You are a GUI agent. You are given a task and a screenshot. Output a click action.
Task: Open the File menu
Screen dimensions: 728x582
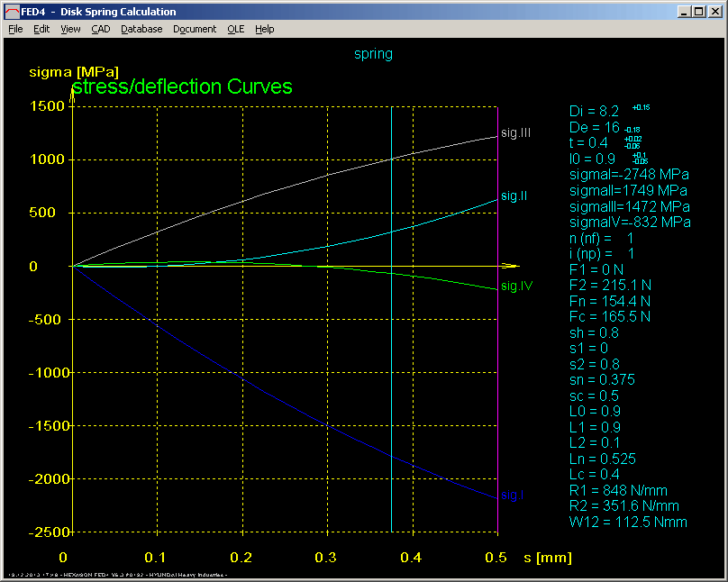click(x=15, y=29)
